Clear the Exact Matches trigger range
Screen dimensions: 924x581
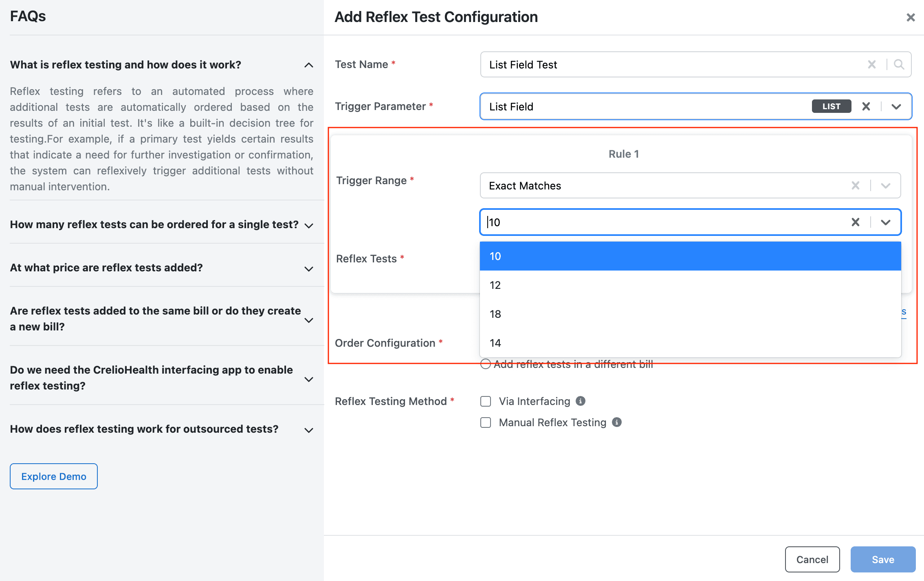click(856, 185)
